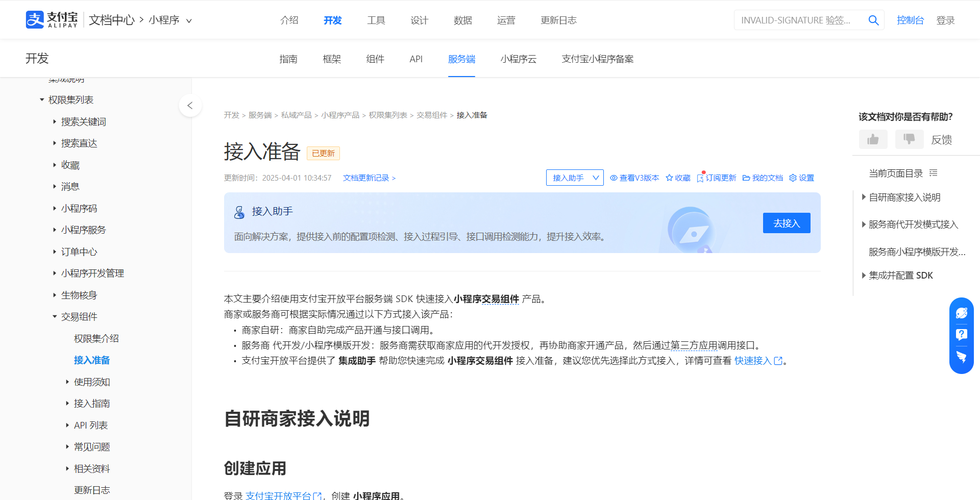980x500 pixels.
Task: Expand 接入指南 in sidebar
Action: tap(67, 403)
